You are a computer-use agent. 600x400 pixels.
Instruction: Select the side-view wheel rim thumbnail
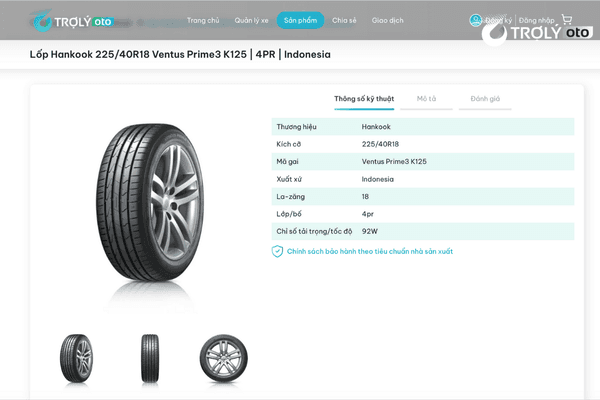223,358
